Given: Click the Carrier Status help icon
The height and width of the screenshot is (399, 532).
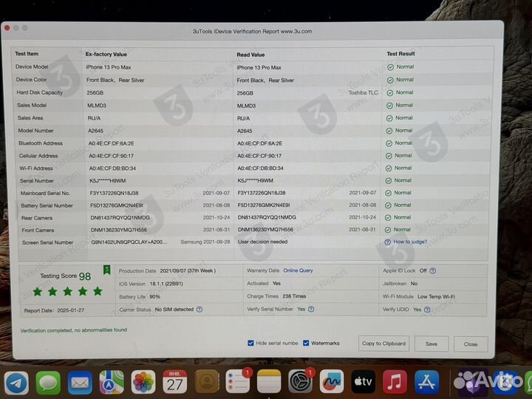Looking at the screenshot, I should (199, 310).
